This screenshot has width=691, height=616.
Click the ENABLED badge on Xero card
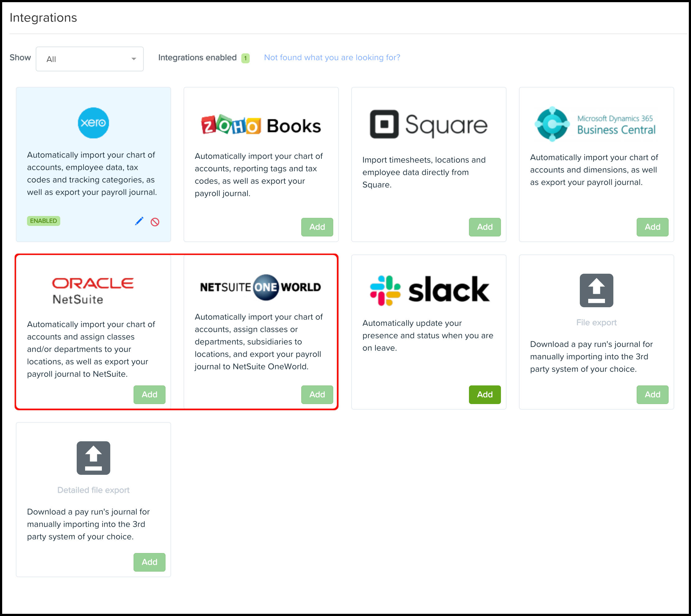tap(43, 221)
